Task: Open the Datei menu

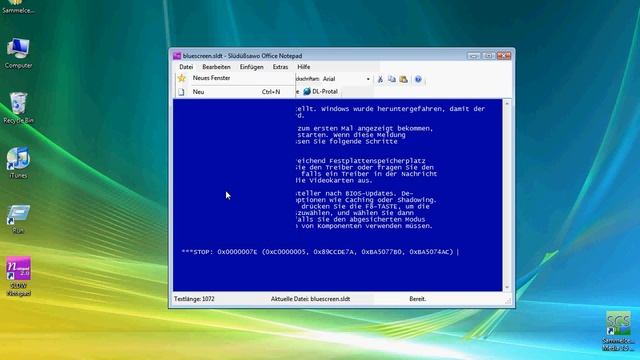Action: (x=186, y=67)
